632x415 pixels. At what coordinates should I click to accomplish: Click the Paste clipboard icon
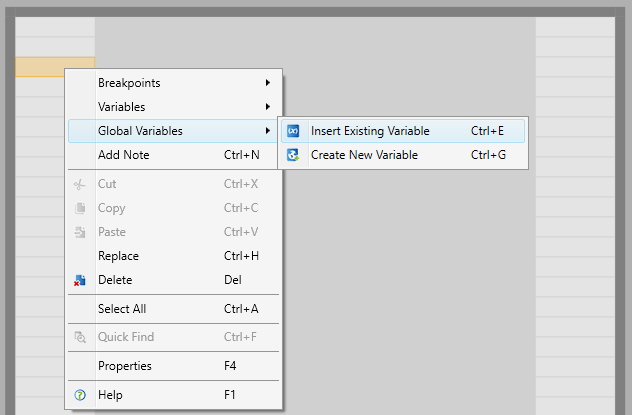[x=80, y=232]
